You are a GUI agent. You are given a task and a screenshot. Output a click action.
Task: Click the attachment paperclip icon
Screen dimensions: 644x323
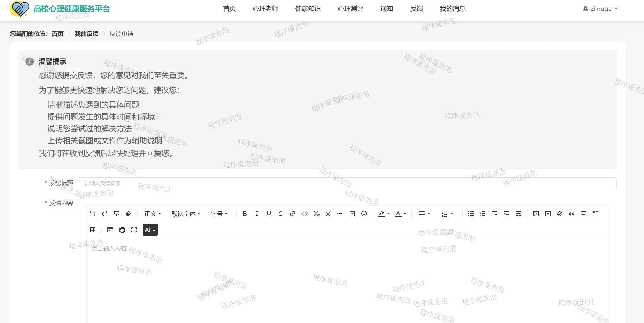pyautogui.click(x=560, y=214)
